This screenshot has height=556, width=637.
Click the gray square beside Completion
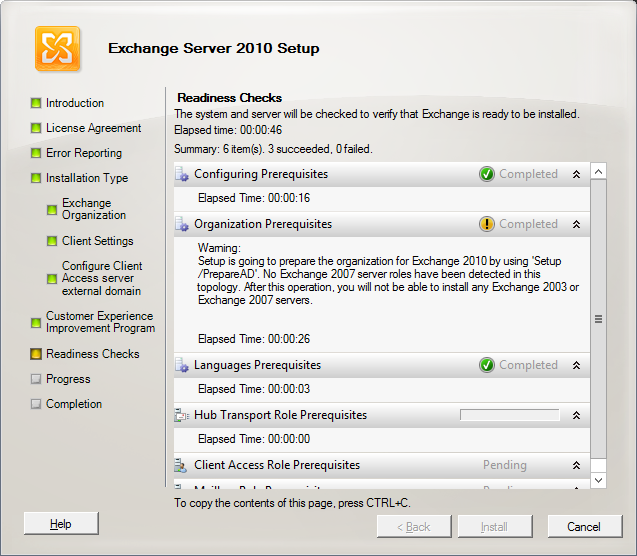point(36,404)
